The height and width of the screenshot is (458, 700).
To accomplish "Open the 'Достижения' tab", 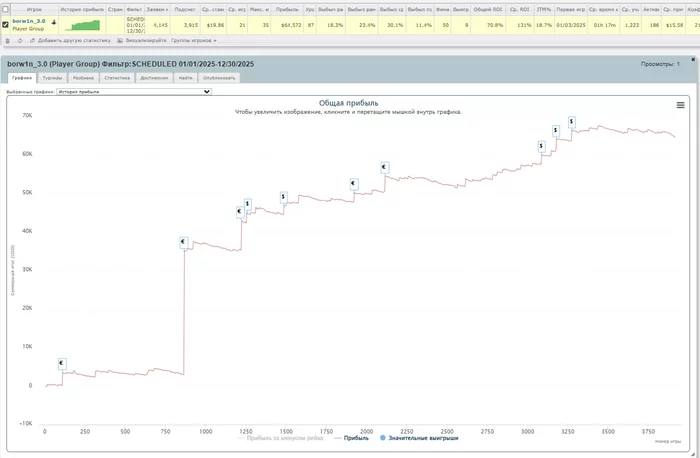I will [154, 78].
